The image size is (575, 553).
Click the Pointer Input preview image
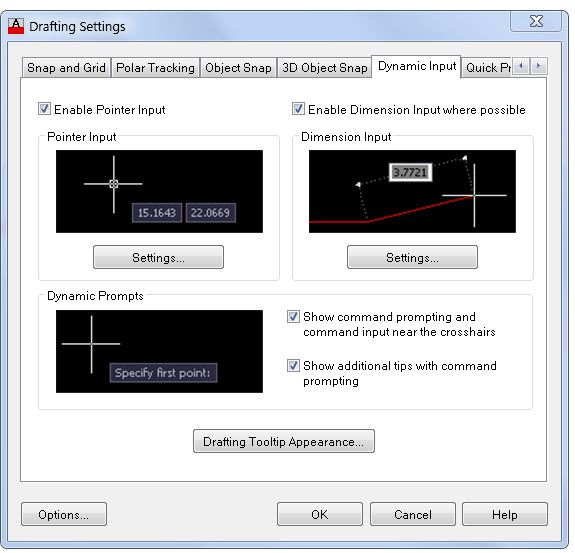click(x=159, y=191)
